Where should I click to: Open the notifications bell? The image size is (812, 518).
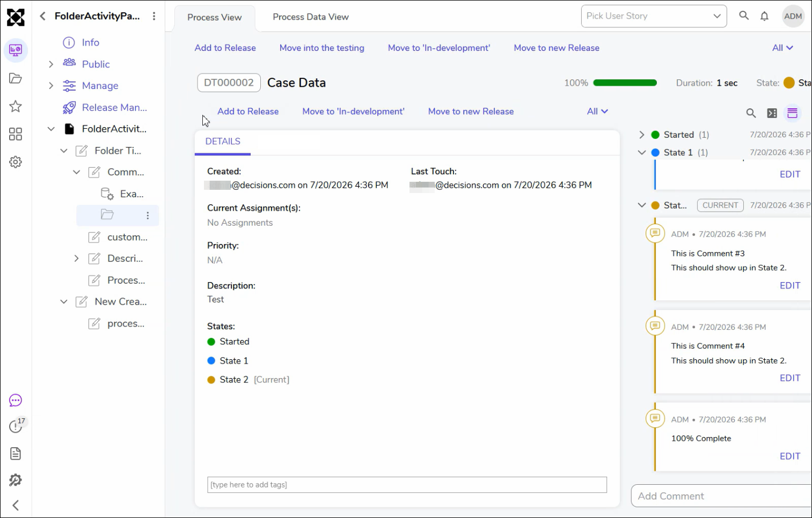(x=765, y=16)
